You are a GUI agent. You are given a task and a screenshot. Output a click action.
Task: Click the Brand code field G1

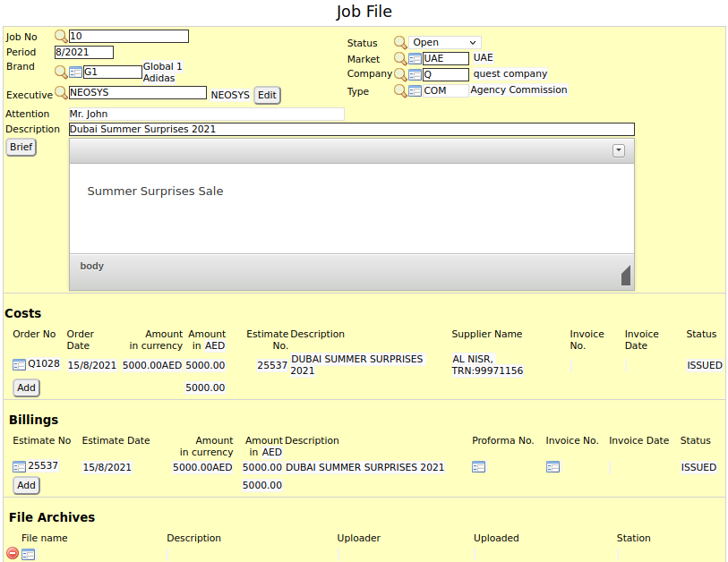(113, 72)
